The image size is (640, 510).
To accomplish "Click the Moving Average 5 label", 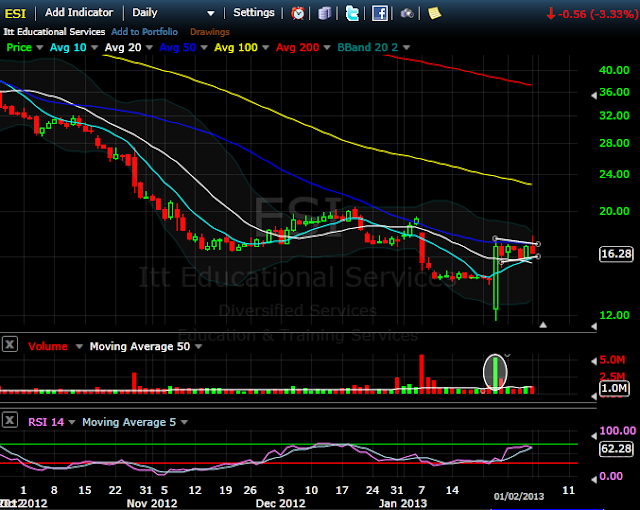I will [129, 422].
